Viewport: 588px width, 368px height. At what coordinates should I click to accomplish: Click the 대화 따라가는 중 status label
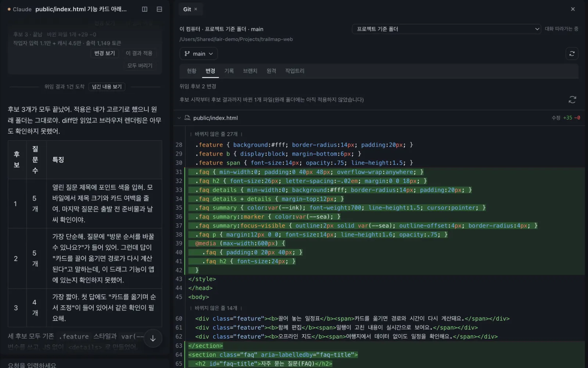point(561,29)
